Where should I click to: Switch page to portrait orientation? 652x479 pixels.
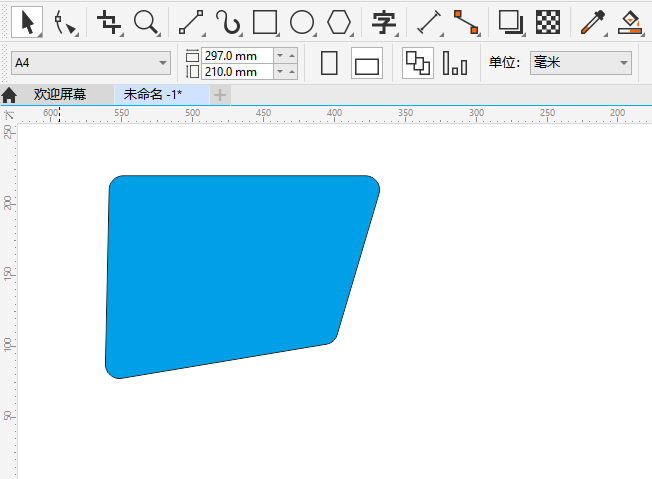click(329, 64)
